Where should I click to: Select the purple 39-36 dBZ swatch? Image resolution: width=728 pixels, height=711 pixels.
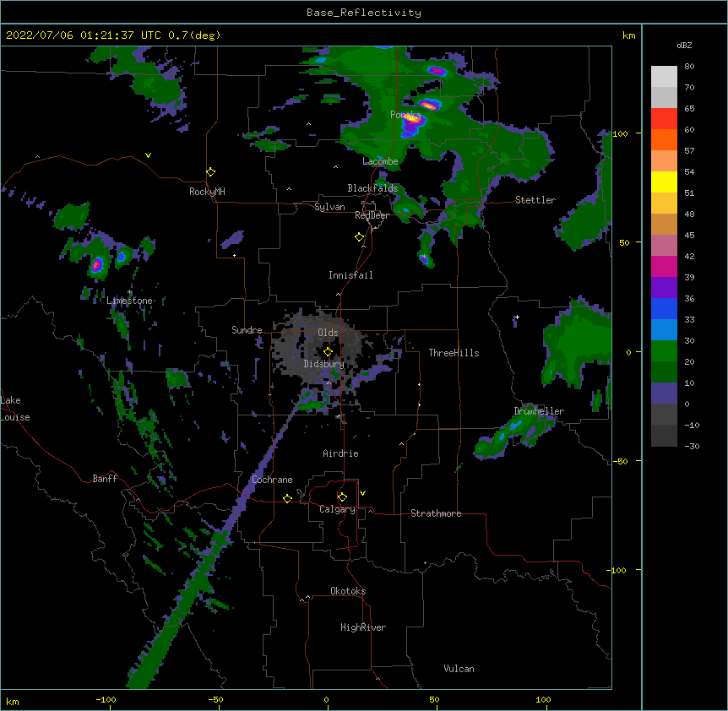tap(664, 288)
